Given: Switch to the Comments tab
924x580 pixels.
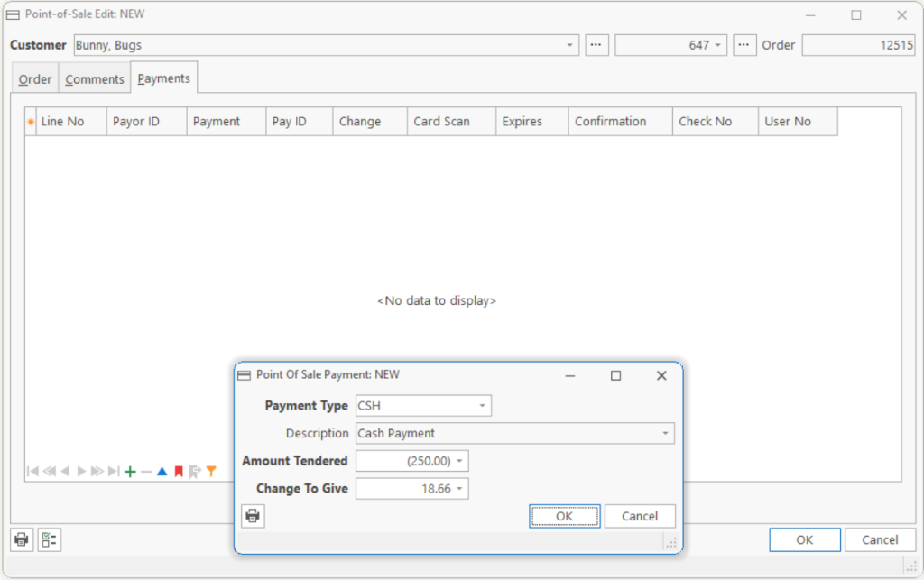Looking at the screenshot, I should 94,79.
